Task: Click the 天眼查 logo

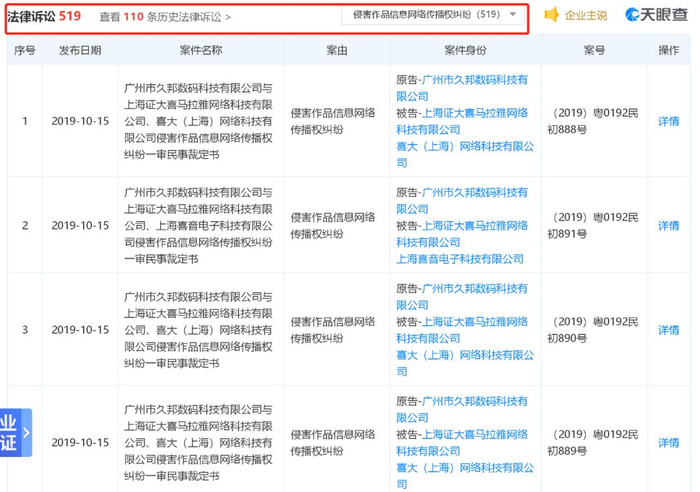Action: [x=656, y=15]
